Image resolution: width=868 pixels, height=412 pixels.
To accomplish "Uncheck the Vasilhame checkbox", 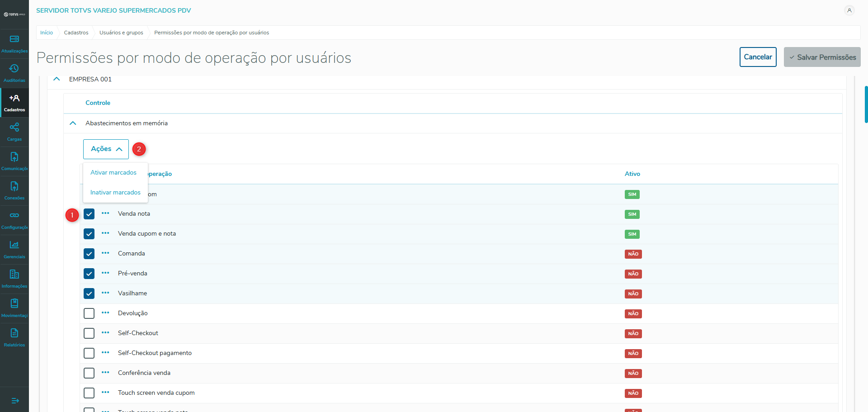I will [89, 294].
